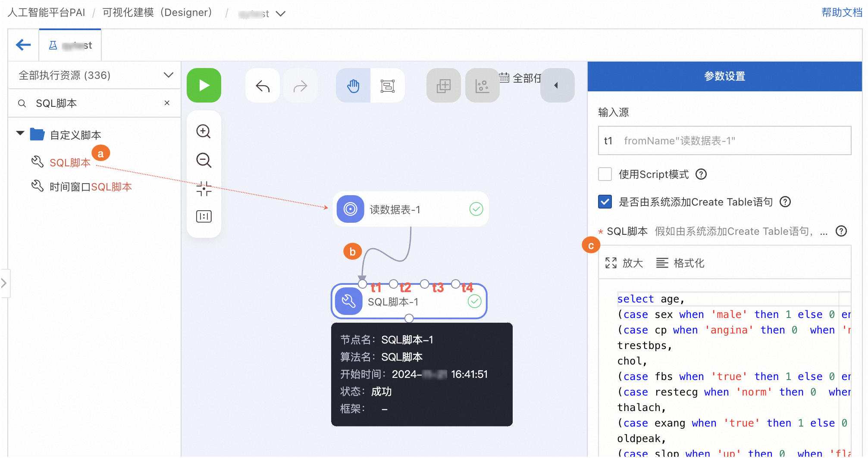The width and height of the screenshot is (868, 458).
Task: Open the chart visualization toolbar icon
Action: coord(482,86)
